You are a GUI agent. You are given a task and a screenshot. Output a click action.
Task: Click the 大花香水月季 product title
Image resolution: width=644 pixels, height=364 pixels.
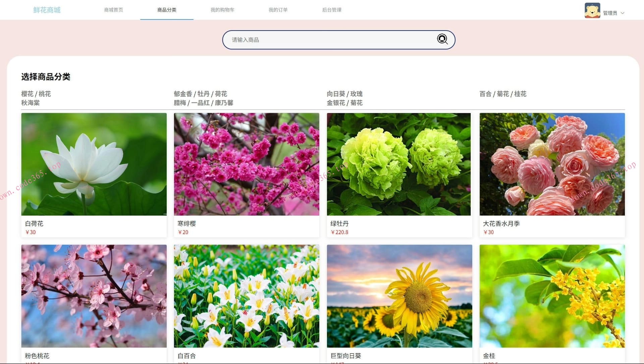pos(501,224)
